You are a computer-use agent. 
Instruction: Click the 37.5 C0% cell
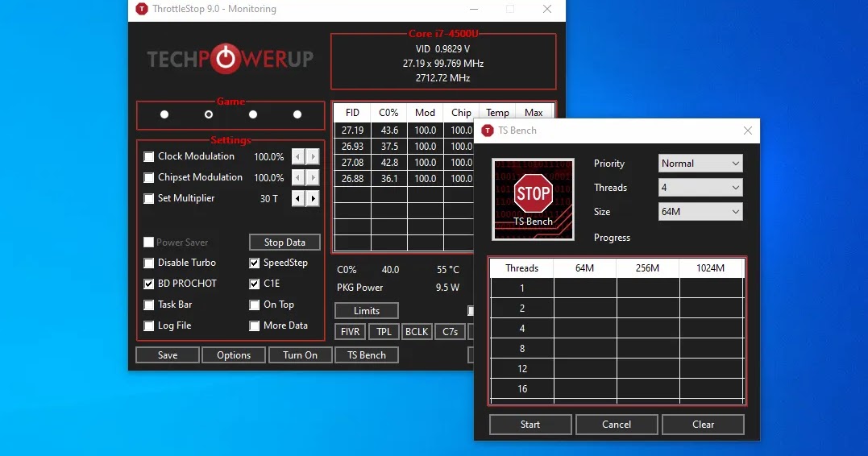click(389, 147)
